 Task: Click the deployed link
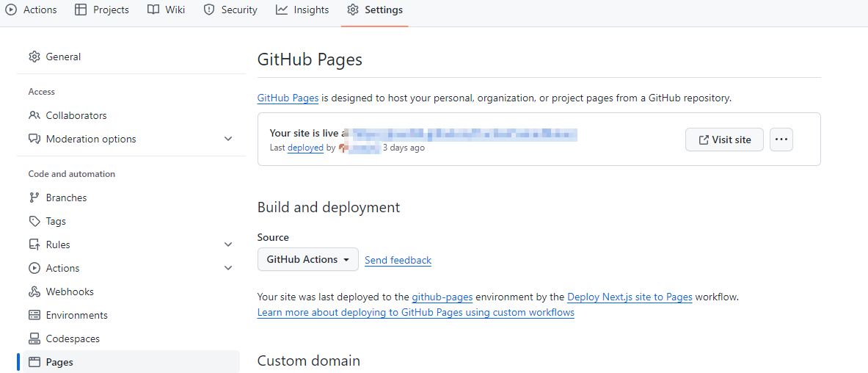click(305, 148)
